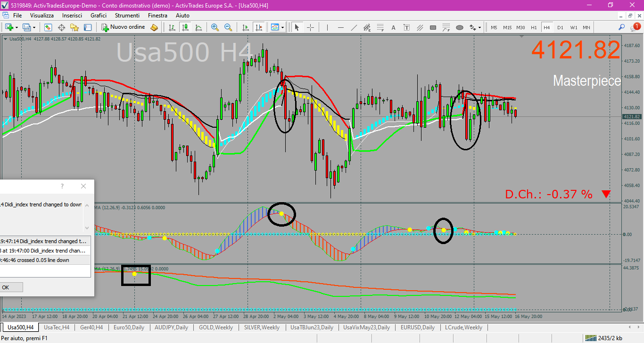This screenshot has width=644, height=343.
Task: Click the connection status 2435/2 kb
Action: point(605,338)
